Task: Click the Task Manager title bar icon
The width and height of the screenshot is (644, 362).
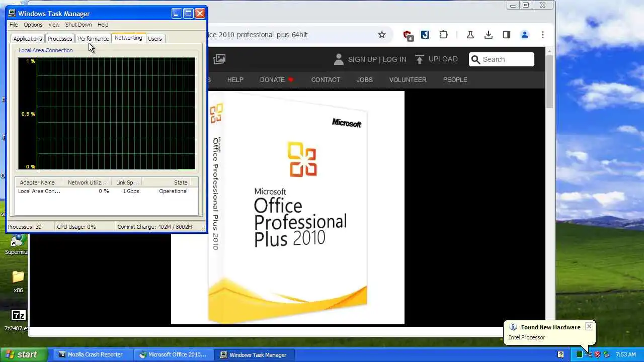Action: point(12,14)
